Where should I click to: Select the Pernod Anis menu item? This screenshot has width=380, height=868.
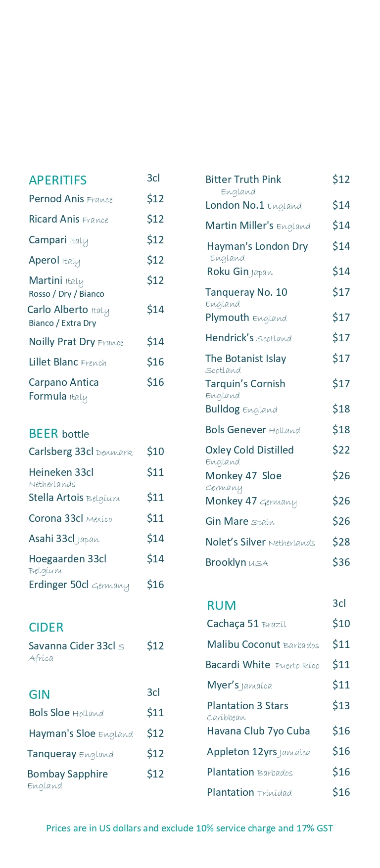[x=56, y=199]
